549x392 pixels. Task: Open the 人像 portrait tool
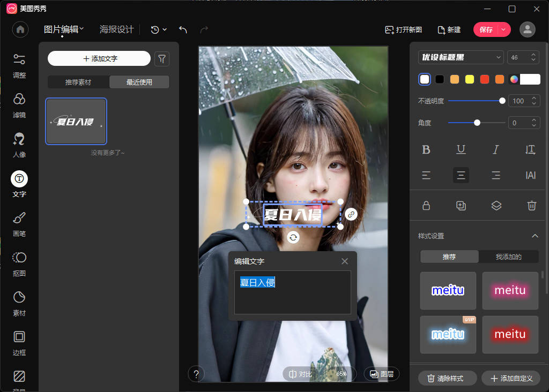(19, 145)
